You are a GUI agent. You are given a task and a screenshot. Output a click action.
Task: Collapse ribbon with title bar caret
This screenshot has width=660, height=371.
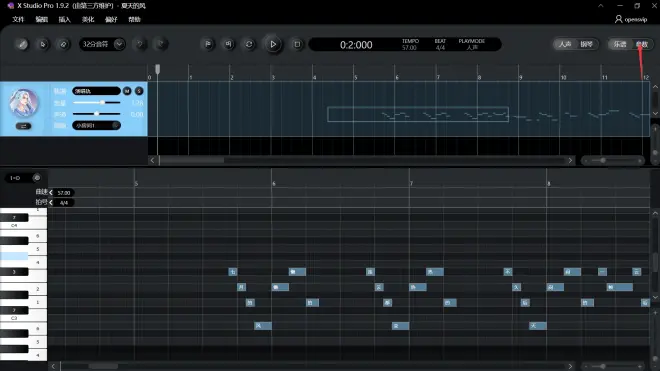point(601,6)
